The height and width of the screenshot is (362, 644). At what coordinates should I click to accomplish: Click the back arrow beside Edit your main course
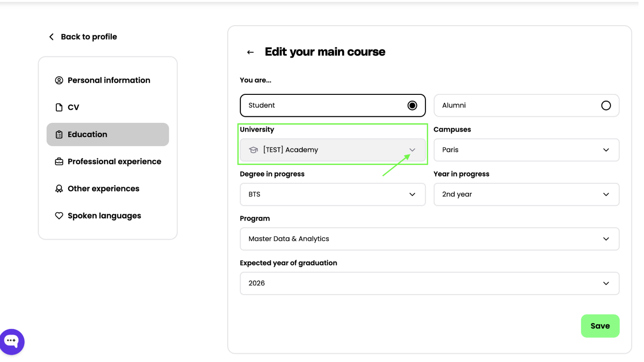pos(250,52)
